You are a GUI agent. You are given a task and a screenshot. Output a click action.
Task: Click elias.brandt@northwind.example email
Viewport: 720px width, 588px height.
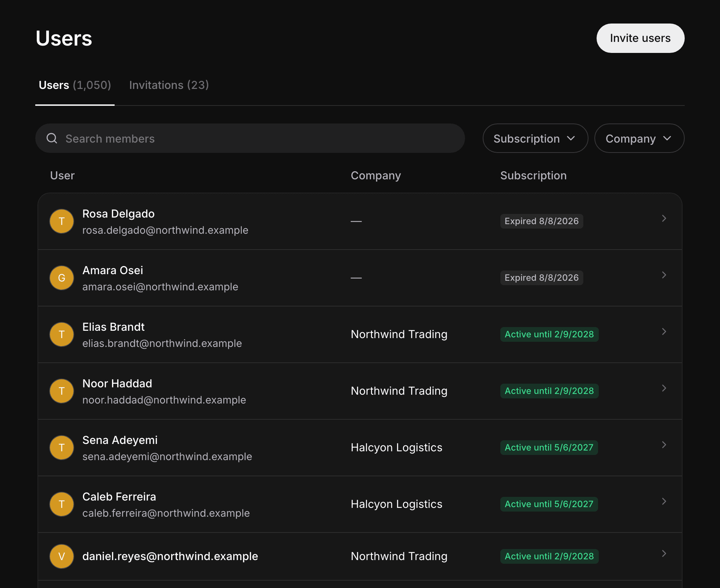(x=162, y=344)
